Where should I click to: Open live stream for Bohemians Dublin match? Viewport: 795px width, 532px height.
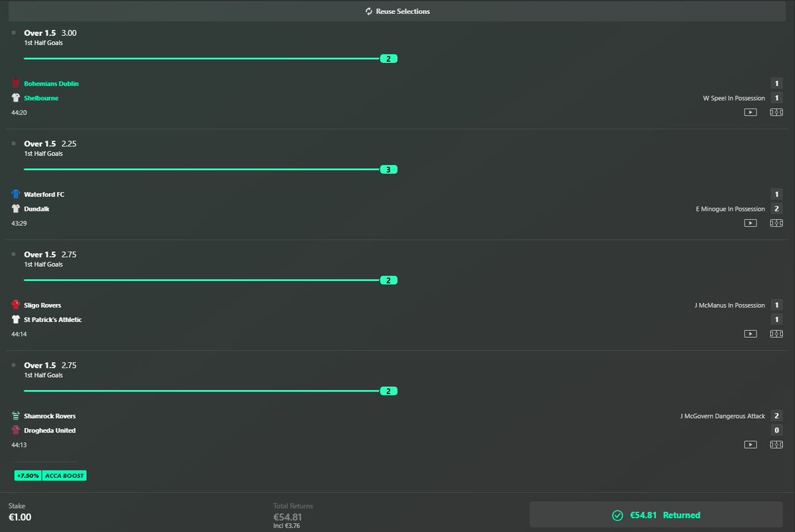pos(750,113)
